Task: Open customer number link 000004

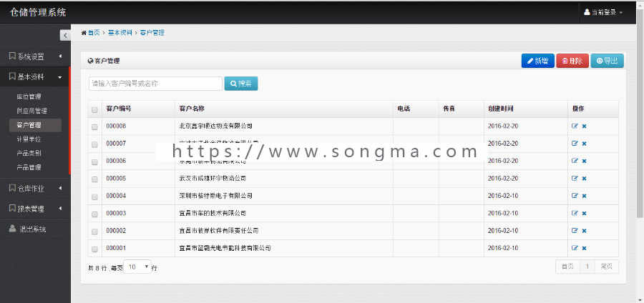Action: coord(116,196)
